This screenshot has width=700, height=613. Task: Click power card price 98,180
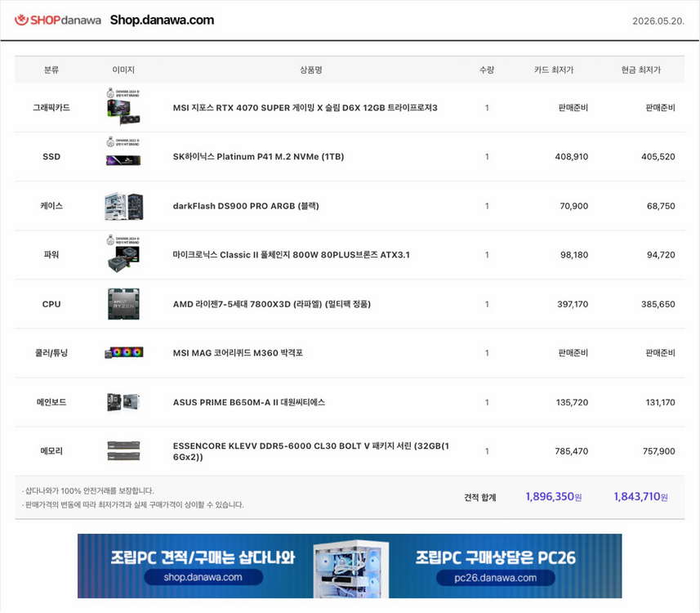click(x=574, y=255)
